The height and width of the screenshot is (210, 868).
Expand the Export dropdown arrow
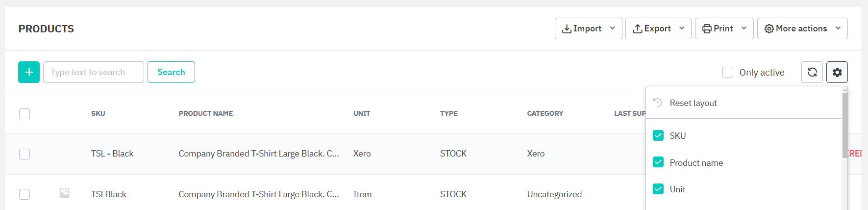[682, 28]
